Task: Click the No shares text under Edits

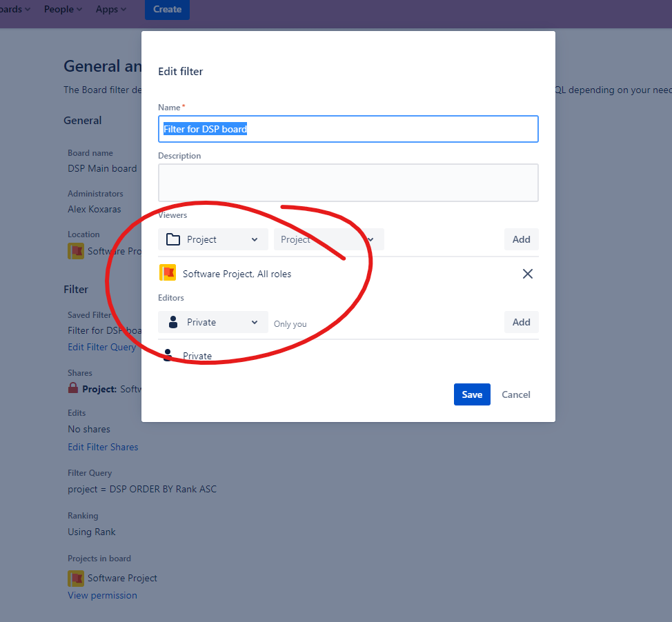Action: (89, 429)
